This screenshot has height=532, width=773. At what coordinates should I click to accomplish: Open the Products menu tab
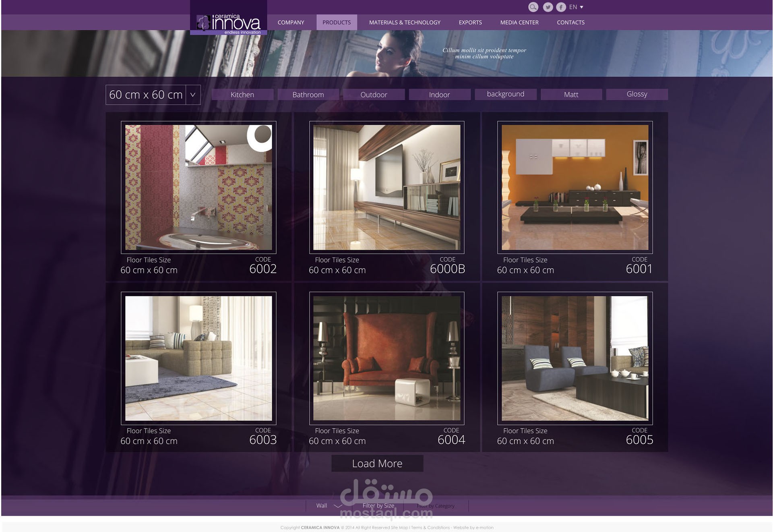pyautogui.click(x=336, y=23)
